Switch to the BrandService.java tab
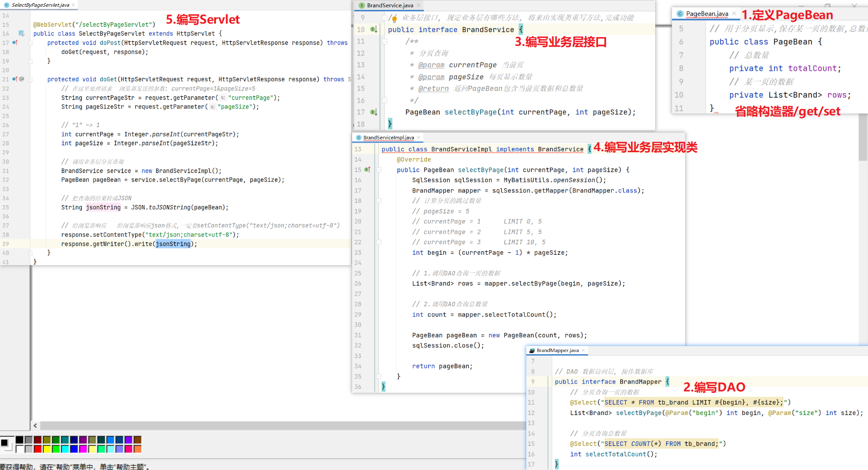The width and height of the screenshot is (868, 470). point(390,5)
